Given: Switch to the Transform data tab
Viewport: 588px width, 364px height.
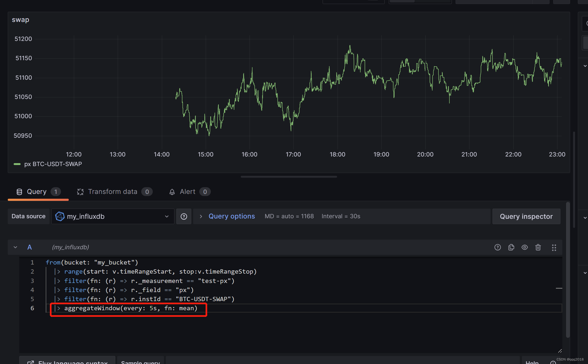Looking at the screenshot, I should (115, 192).
